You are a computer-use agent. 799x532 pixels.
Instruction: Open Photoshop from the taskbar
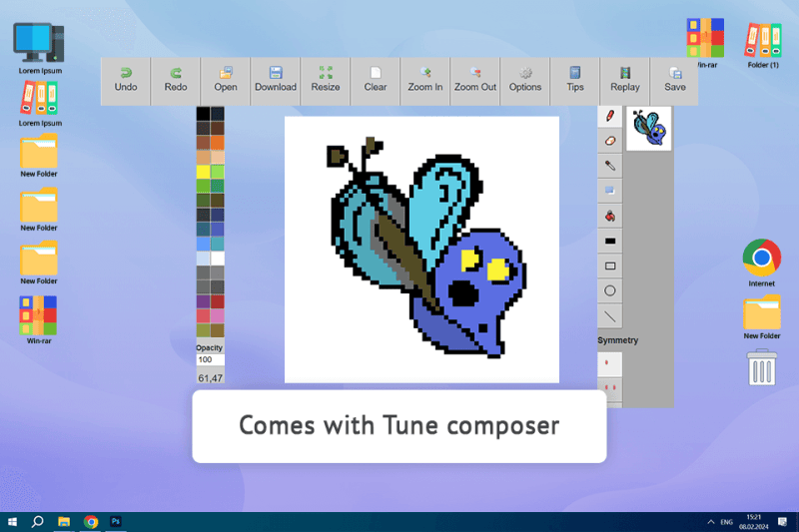pos(116,522)
